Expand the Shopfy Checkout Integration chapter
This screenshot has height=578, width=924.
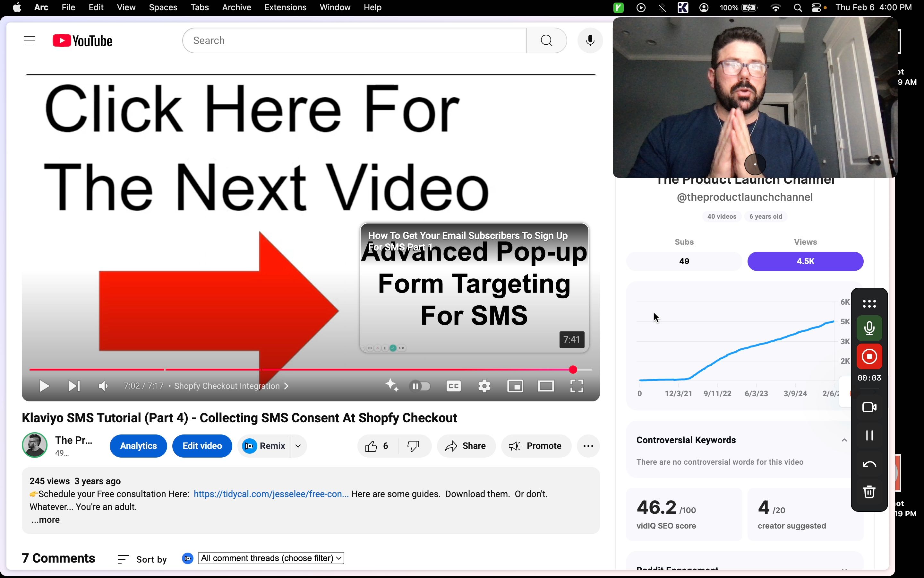pos(231,386)
